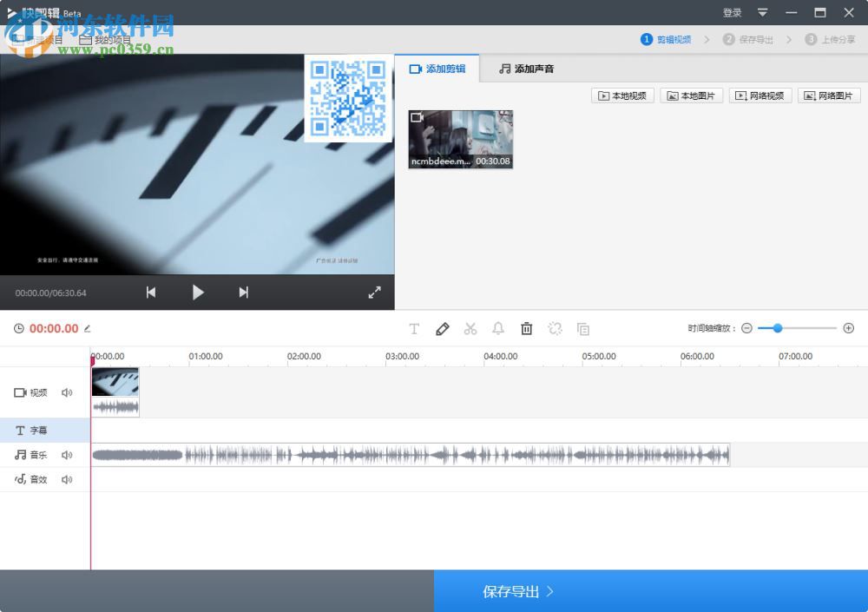Click the 03:00.00 ruler mark
The width and height of the screenshot is (868, 612).
pos(403,356)
